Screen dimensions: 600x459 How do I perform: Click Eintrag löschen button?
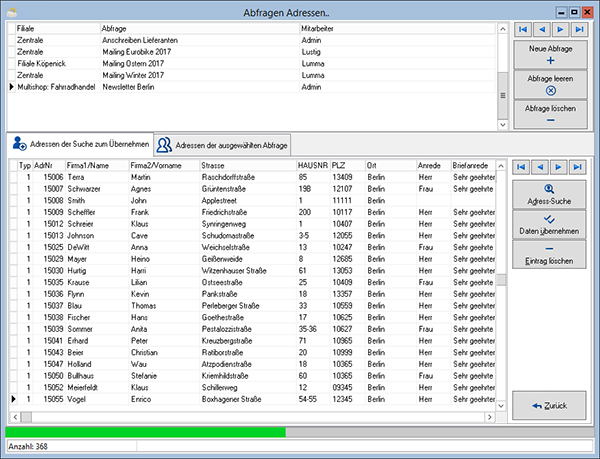[549, 254]
